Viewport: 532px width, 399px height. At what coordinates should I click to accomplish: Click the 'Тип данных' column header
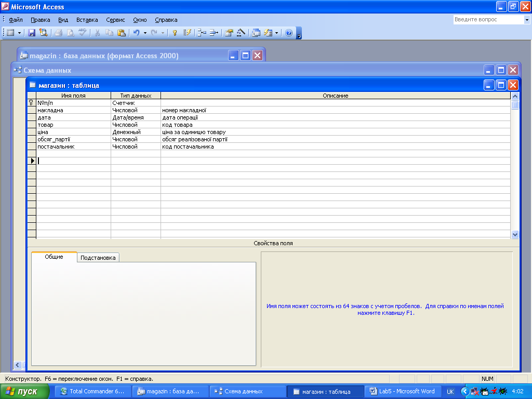[x=136, y=96]
